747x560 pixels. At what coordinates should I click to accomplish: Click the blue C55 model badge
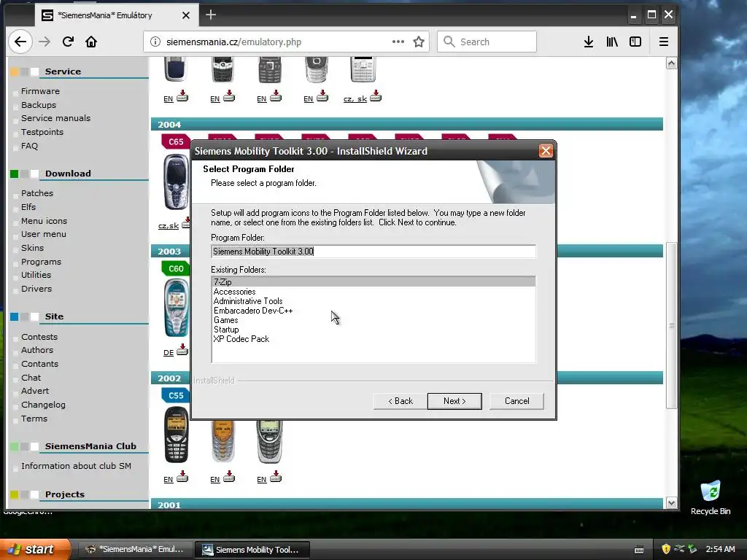click(175, 395)
